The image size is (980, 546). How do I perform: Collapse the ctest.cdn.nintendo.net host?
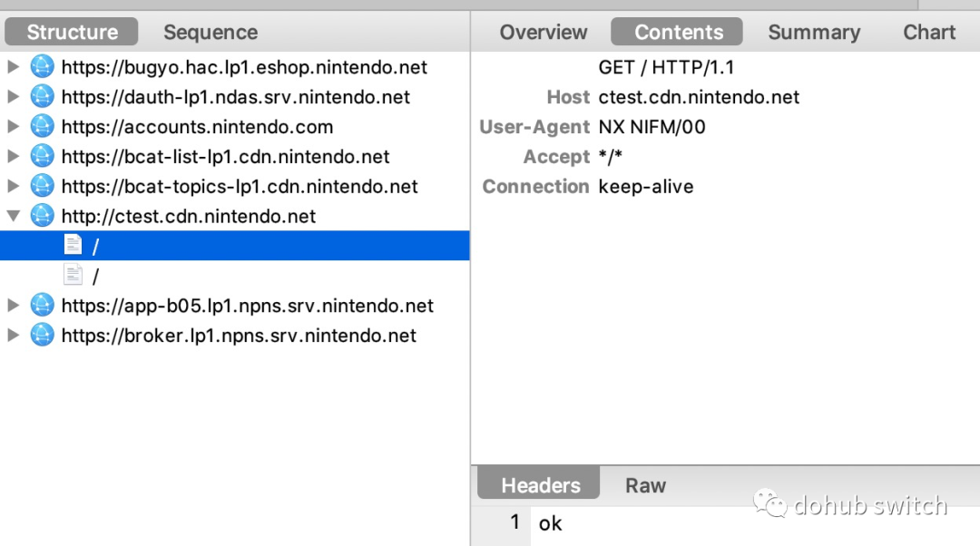point(13,216)
